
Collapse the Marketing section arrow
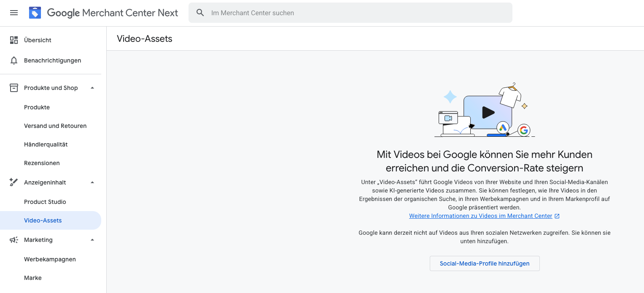(x=92, y=240)
